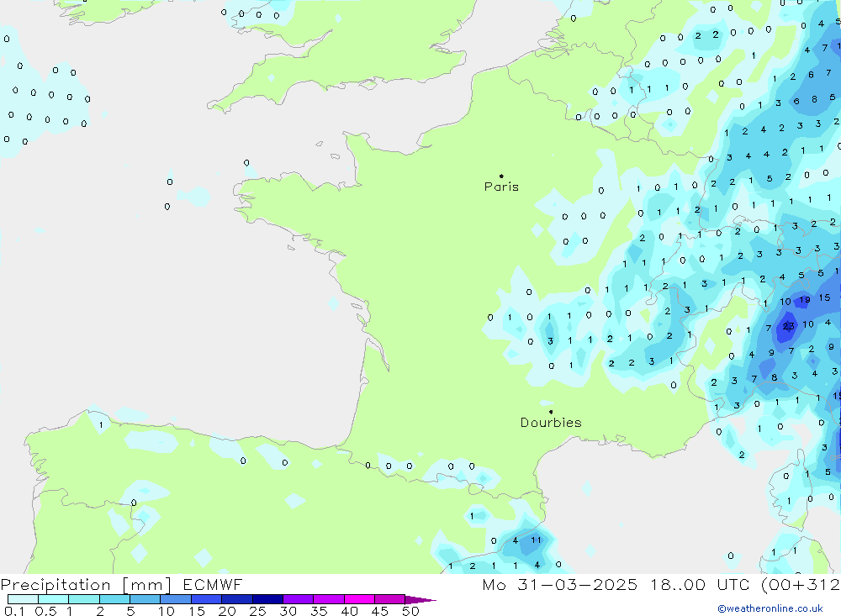Image resolution: width=841 pixels, height=616 pixels.
Task: Click the ECMWF model label
Action: 213,585
